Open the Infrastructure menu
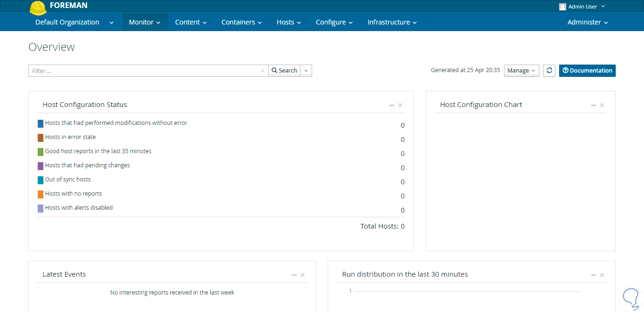644x312 pixels. tap(392, 22)
